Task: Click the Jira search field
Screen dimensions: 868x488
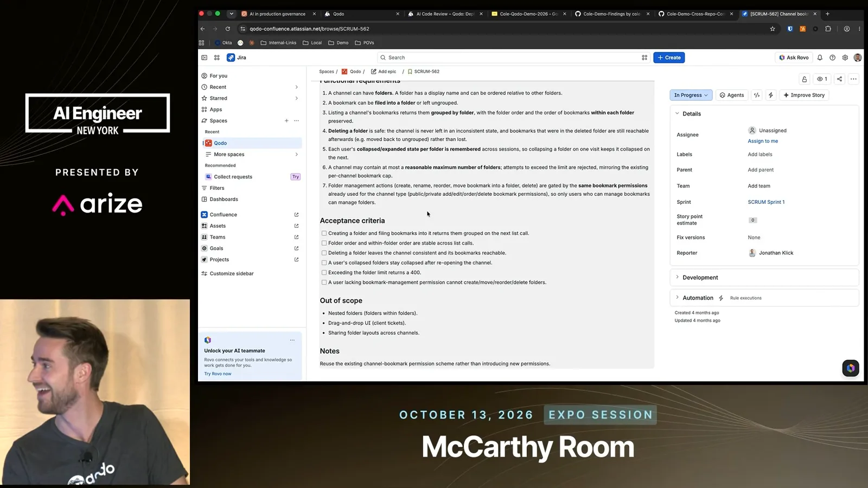Action: 513,57
